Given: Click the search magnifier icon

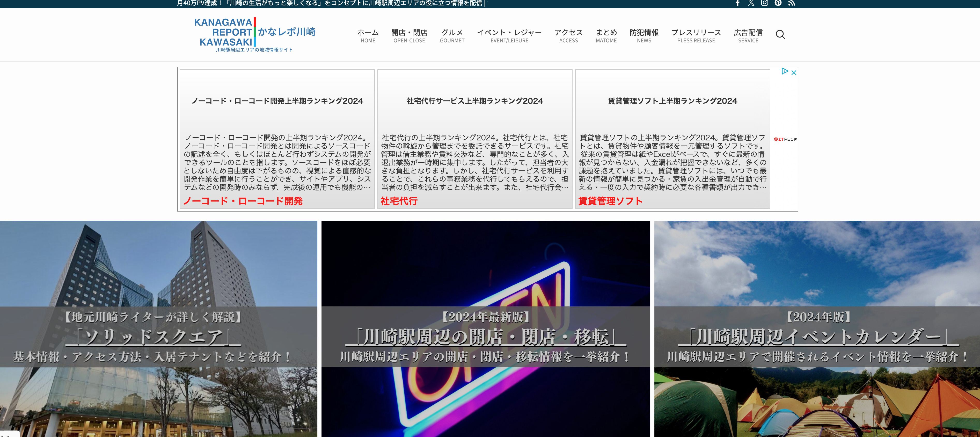Looking at the screenshot, I should [x=780, y=35].
